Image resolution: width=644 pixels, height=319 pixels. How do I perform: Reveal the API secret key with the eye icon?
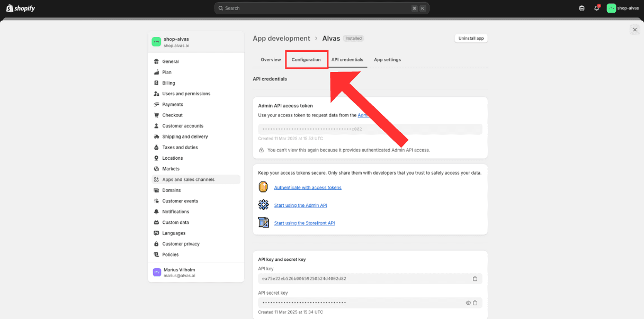click(468, 303)
